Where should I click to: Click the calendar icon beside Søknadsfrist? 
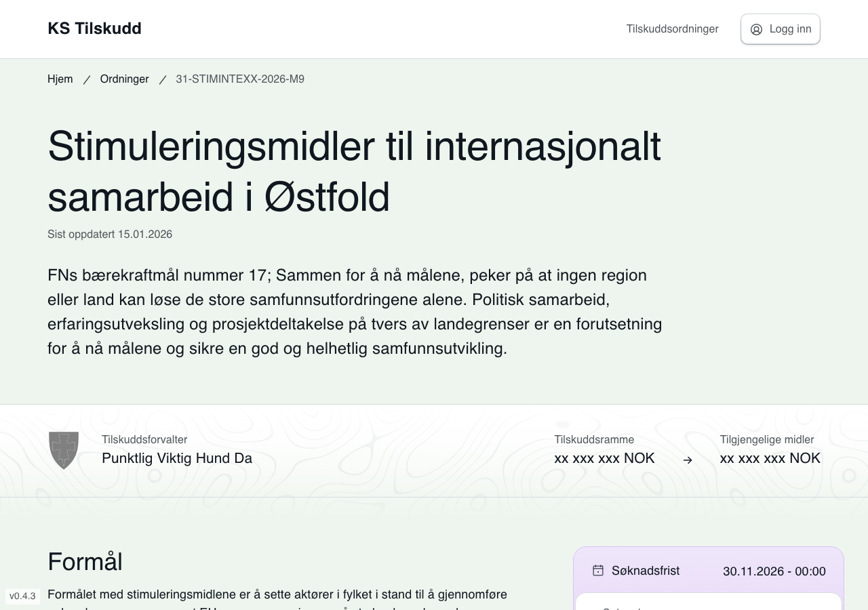597,571
